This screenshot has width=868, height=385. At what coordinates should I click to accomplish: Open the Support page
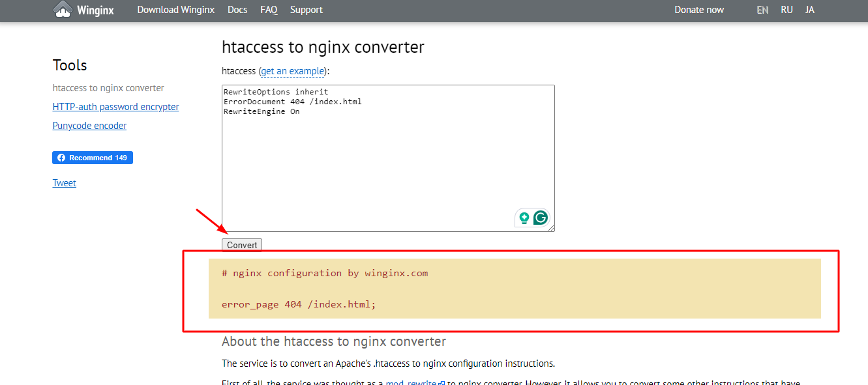(x=307, y=10)
